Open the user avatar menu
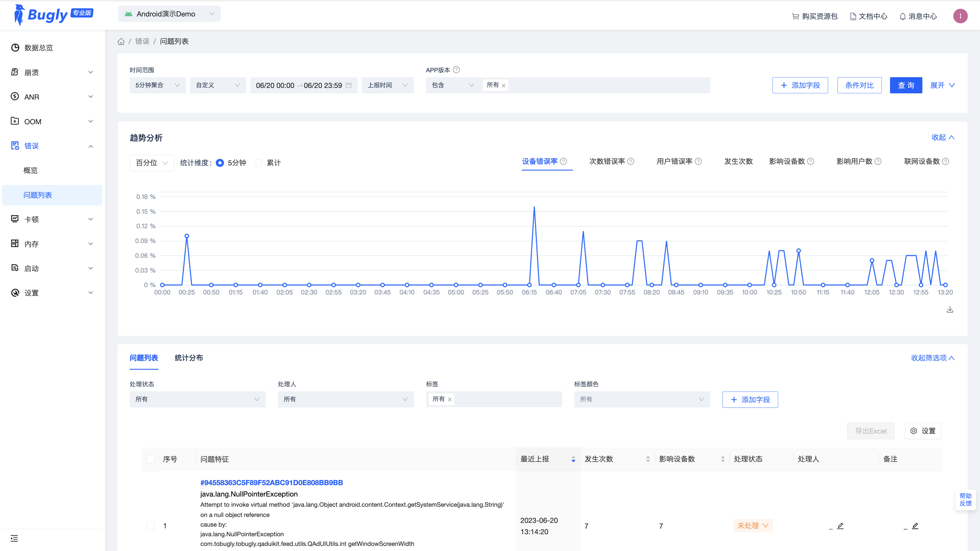This screenshot has width=980, height=551. [960, 16]
